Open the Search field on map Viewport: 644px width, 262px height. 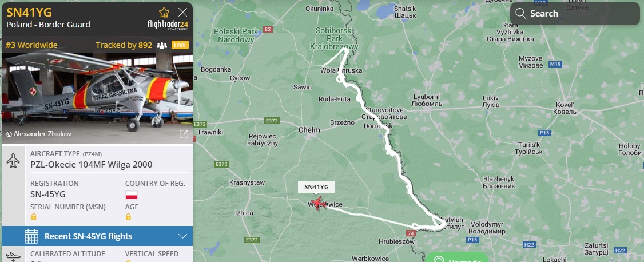[x=575, y=14]
